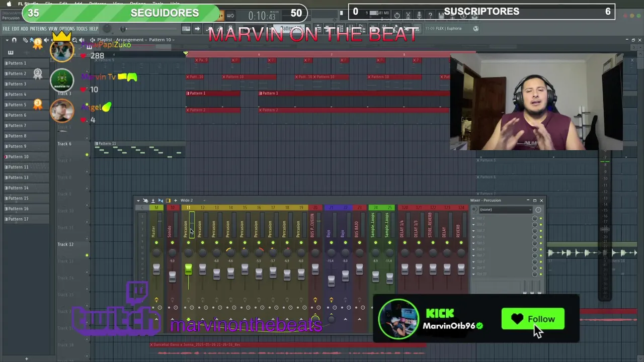This screenshot has width=644, height=362.
Task: Open Slot 3 plugin menu arrow
Action: 473,231
